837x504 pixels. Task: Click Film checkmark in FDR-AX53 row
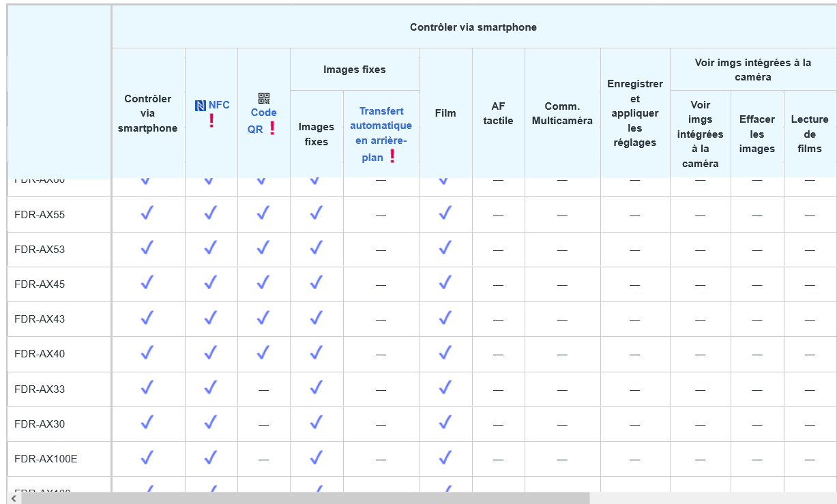[x=445, y=249]
